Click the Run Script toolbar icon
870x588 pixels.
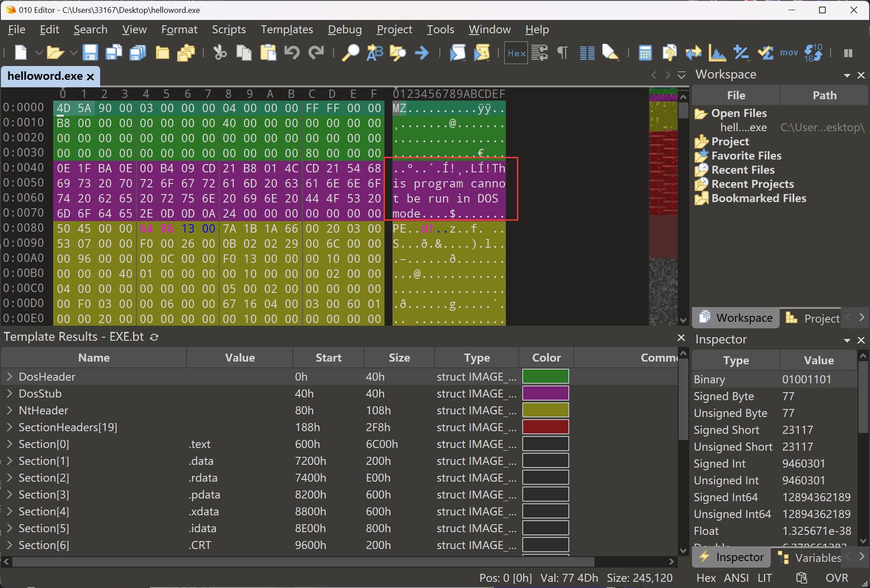click(458, 53)
